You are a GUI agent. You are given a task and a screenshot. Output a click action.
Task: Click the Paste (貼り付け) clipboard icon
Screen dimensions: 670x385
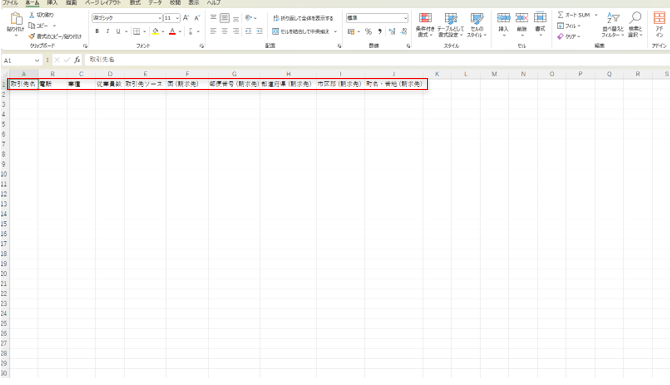point(16,19)
